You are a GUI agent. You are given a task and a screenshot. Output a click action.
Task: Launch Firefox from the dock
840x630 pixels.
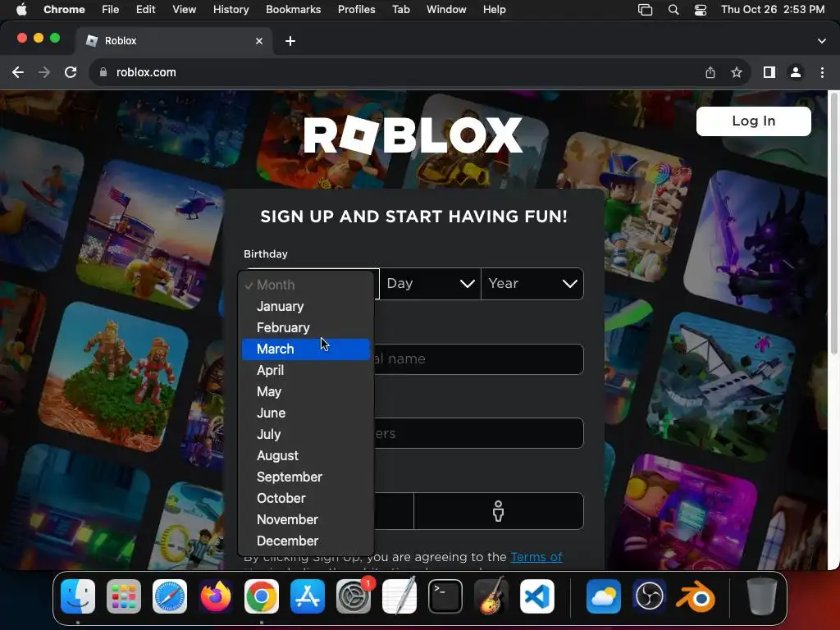216,596
